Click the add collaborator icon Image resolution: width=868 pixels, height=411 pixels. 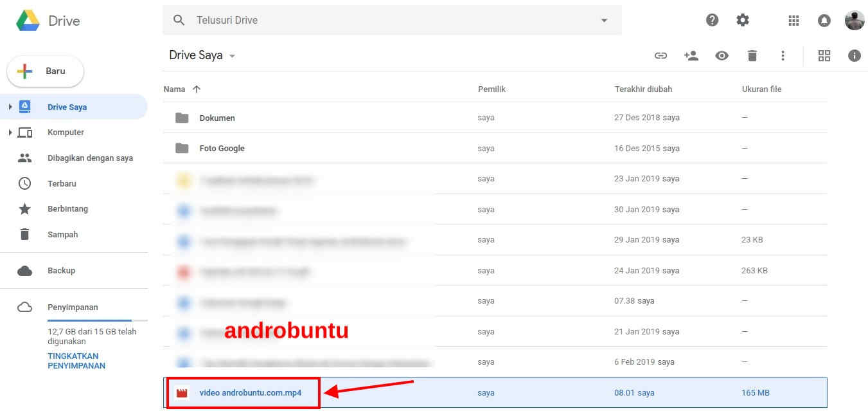pyautogui.click(x=691, y=55)
